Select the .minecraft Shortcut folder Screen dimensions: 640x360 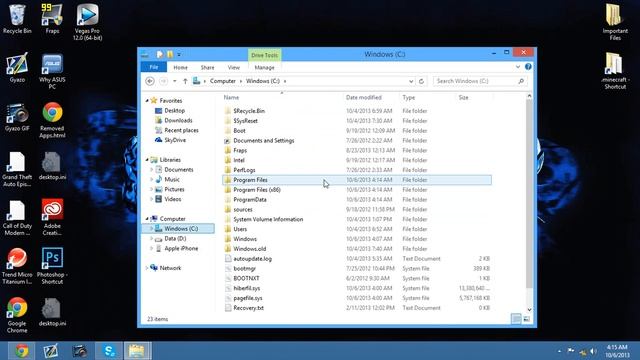tap(615, 71)
